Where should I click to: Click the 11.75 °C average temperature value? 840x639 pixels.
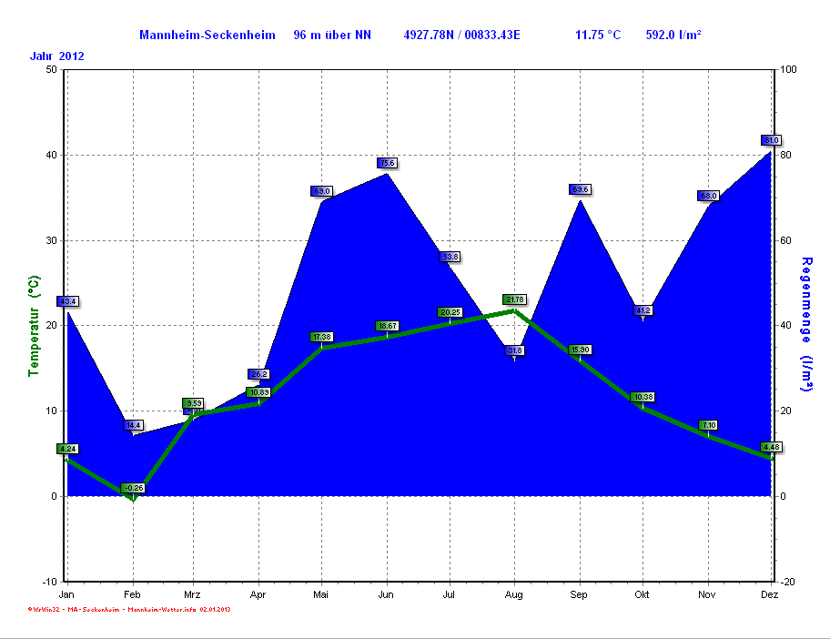point(597,35)
